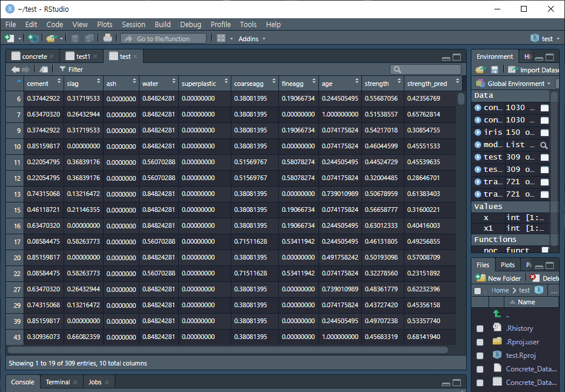Click the Create a project icon

pyautogui.click(x=33, y=38)
